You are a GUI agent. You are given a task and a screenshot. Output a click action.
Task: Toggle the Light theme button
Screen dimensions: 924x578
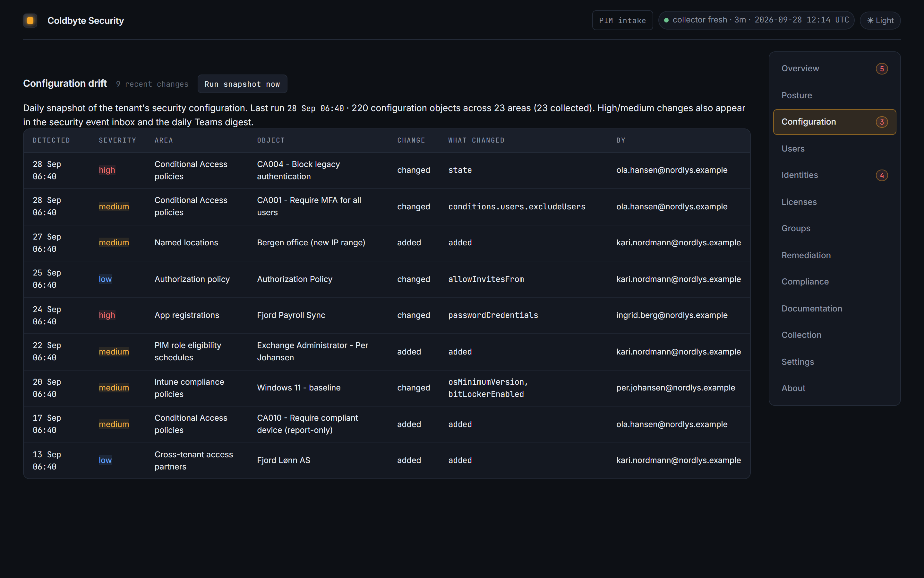coord(880,21)
